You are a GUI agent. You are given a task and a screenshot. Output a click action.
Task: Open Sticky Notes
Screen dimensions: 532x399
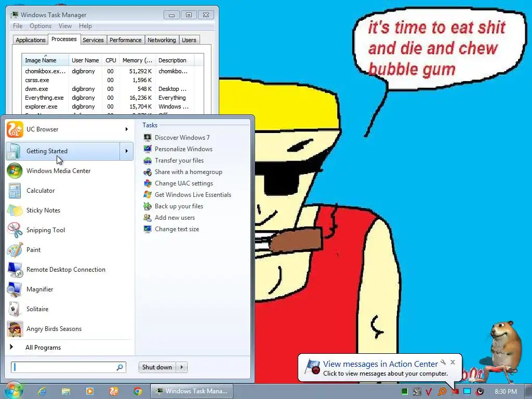(69, 210)
